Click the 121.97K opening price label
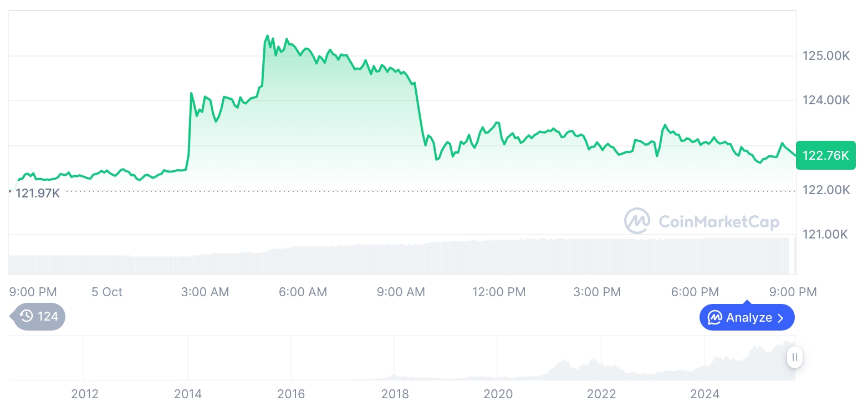 click(37, 194)
